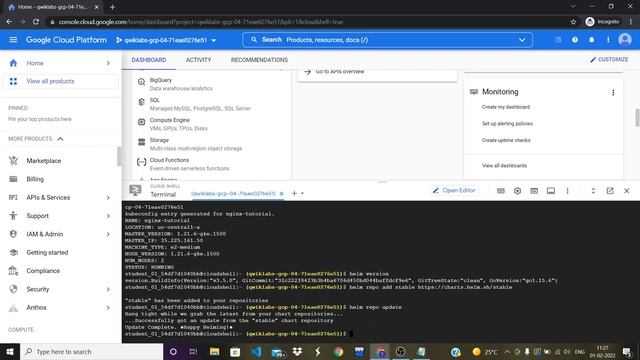
Task: Open APIs & Services sidebar item
Action: [x=48, y=198]
